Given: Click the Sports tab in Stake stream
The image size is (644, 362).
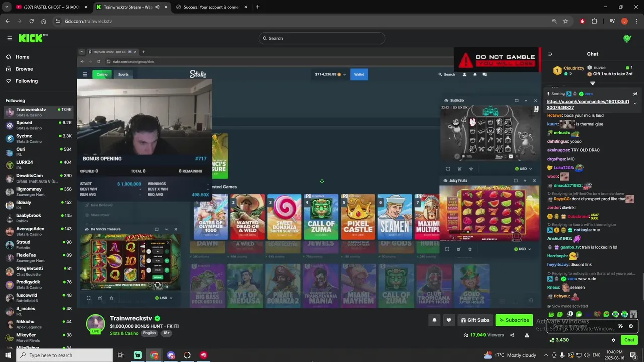Looking at the screenshot, I should 123,74.
